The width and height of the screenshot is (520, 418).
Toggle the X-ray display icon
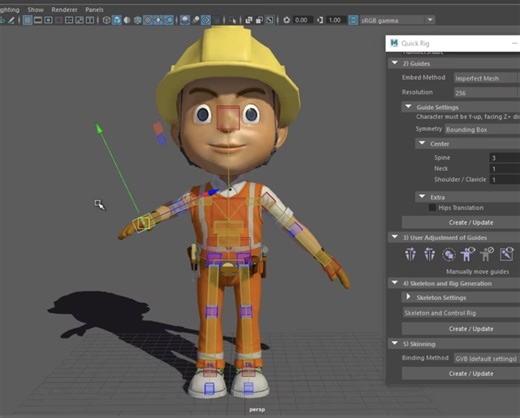point(249,20)
